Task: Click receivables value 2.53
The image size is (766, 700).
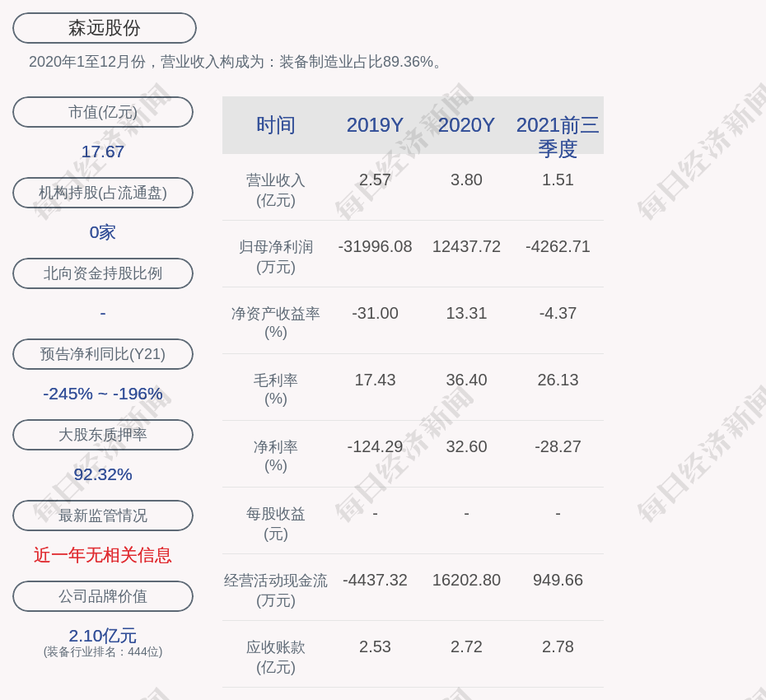Action: tap(375, 646)
